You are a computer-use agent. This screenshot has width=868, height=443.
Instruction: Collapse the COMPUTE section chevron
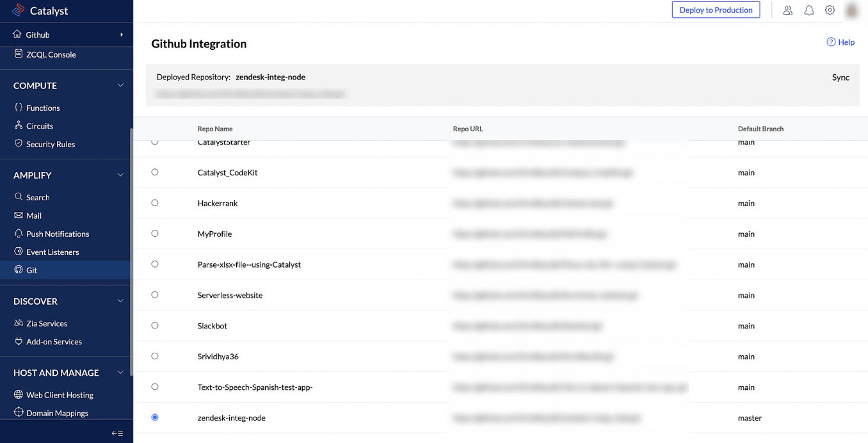120,85
